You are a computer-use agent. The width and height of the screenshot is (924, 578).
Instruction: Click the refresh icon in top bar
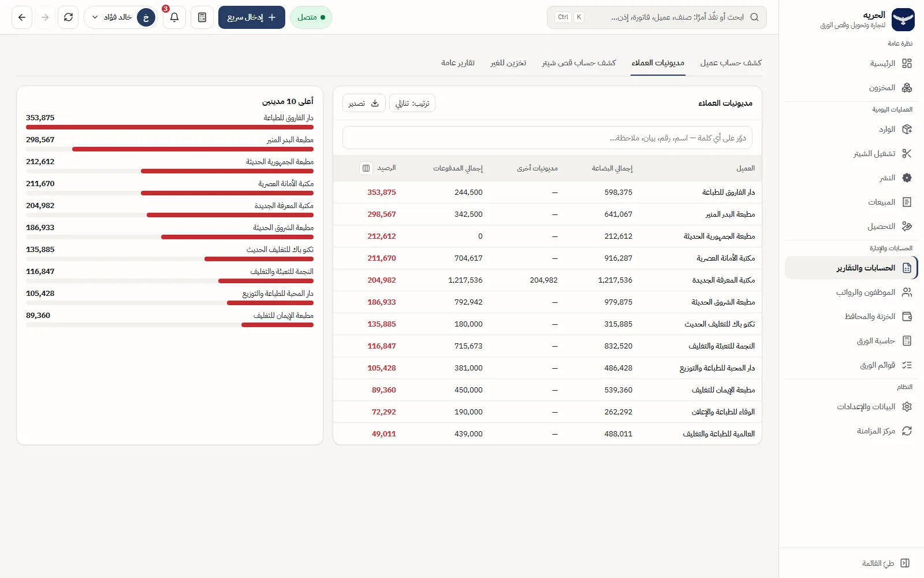(x=68, y=17)
